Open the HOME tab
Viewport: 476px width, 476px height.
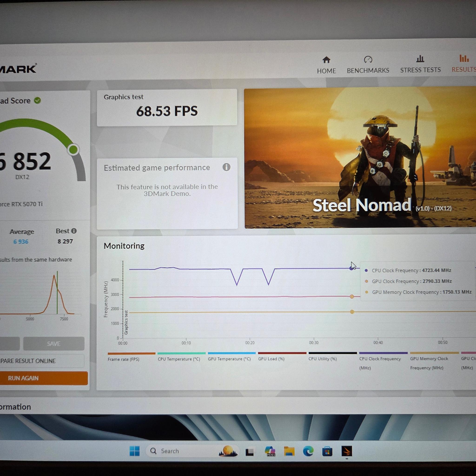click(x=326, y=65)
